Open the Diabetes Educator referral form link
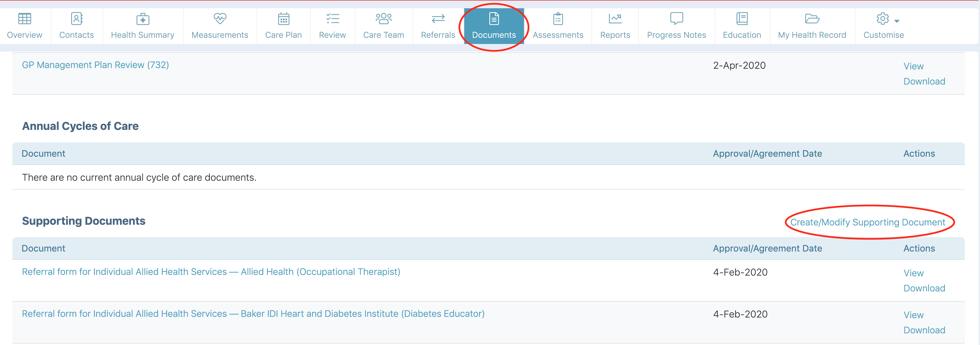The image size is (980, 345). pos(253,314)
